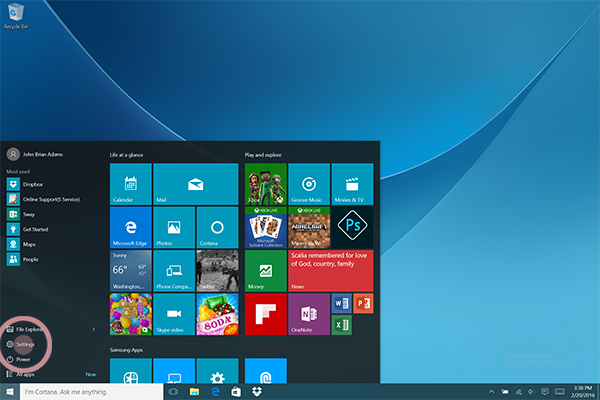Open the Money tile
The image size is (600, 400).
(266, 271)
